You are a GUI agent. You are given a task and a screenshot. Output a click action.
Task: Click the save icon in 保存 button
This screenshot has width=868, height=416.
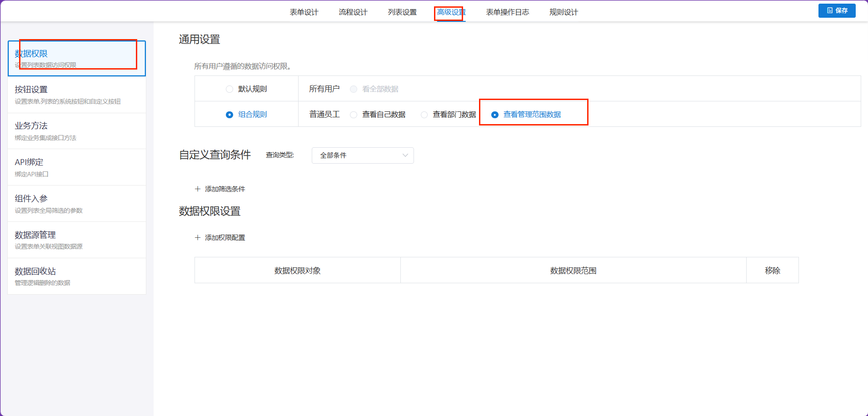pyautogui.click(x=830, y=10)
